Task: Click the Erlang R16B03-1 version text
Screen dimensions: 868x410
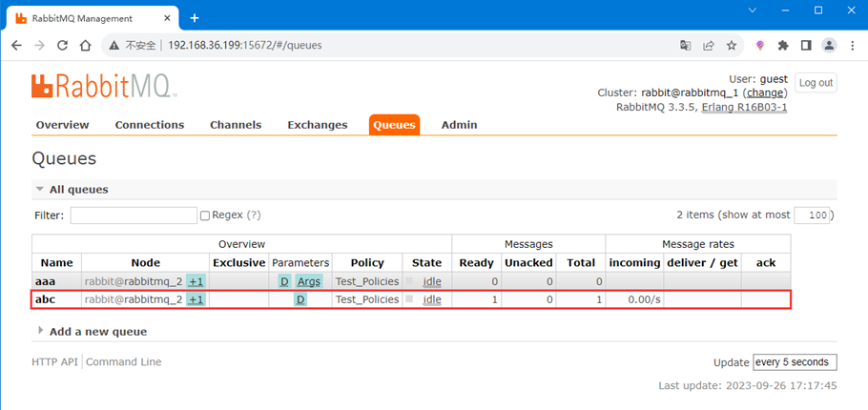Action: (745, 108)
